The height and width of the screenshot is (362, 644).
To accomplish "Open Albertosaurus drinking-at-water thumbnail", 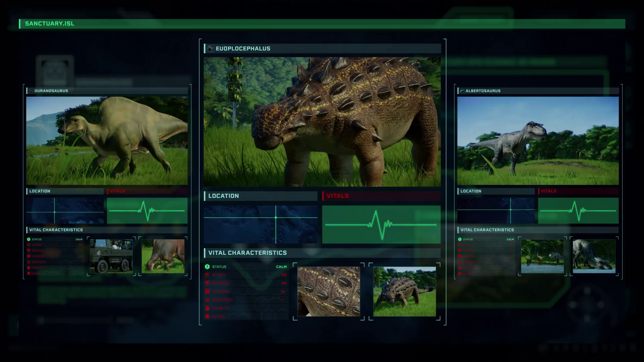I will tap(594, 256).
